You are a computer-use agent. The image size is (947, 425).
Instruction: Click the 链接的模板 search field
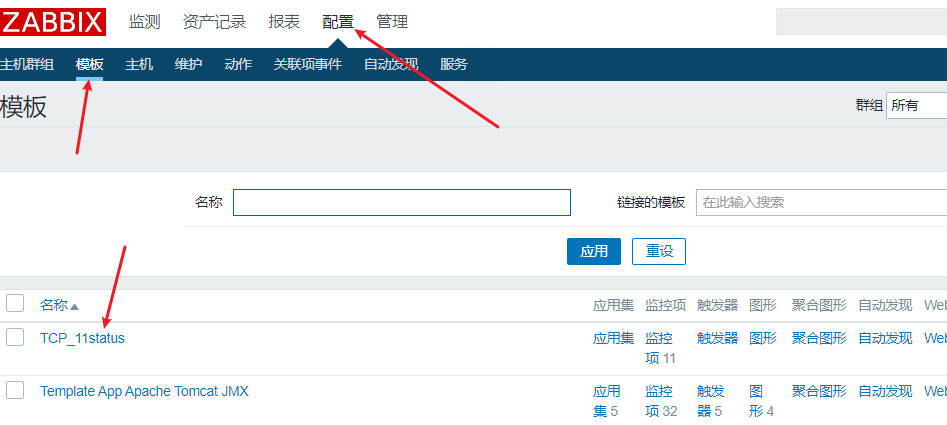[820, 202]
